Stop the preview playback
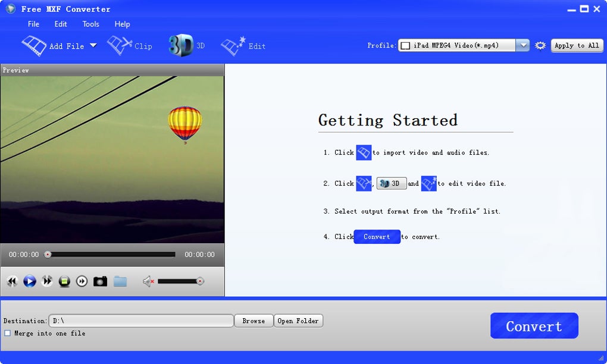 pyautogui.click(x=64, y=281)
